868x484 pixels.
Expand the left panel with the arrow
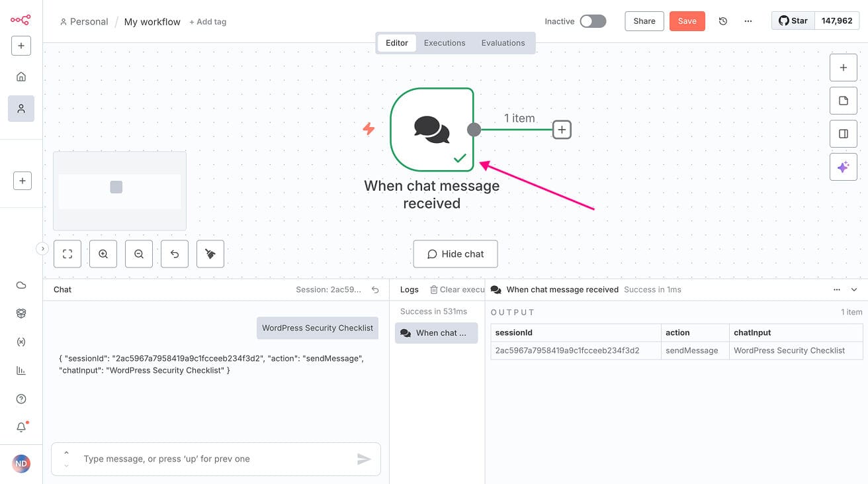click(x=42, y=248)
